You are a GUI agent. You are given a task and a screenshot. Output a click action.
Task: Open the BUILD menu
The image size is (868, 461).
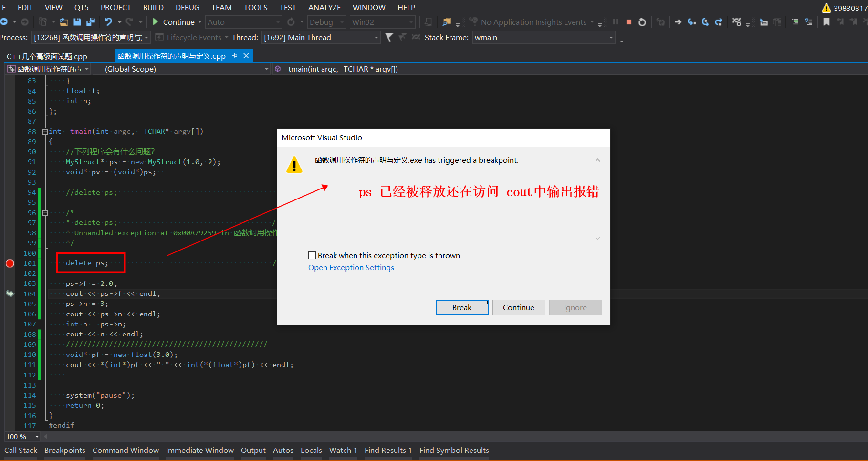(x=153, y=7)
